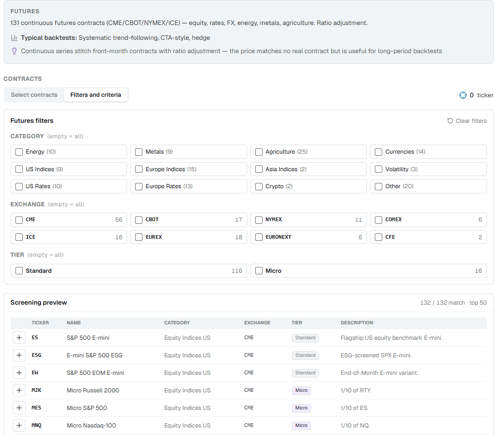Screen dimensions: 504x436
Task: Click the Clear filters reset icon
Action: [450, 121]
